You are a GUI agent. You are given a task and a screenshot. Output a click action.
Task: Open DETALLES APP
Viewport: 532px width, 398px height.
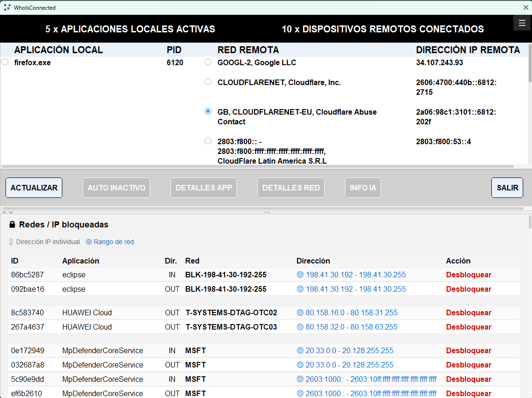204,188
